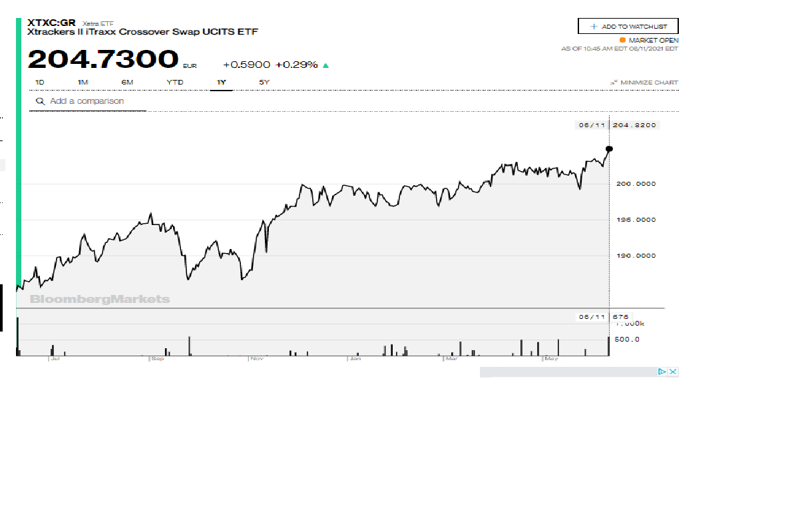Screen dimensions: 812x506
Task: Click the Nov marker on the time axis
Action: pyautogui.click(x=257, y=359)
